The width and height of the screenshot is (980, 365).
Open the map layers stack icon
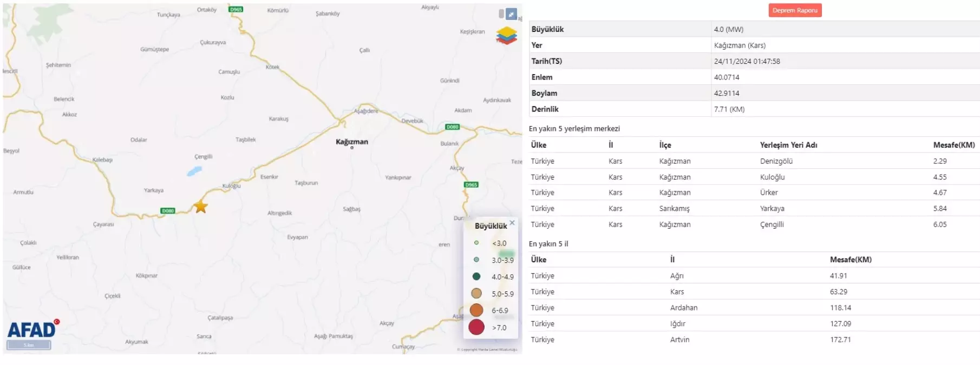[506, 36]
